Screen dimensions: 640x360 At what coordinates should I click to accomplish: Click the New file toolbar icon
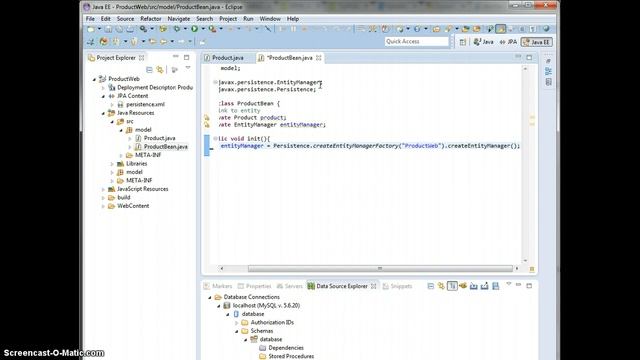[91, 29]
